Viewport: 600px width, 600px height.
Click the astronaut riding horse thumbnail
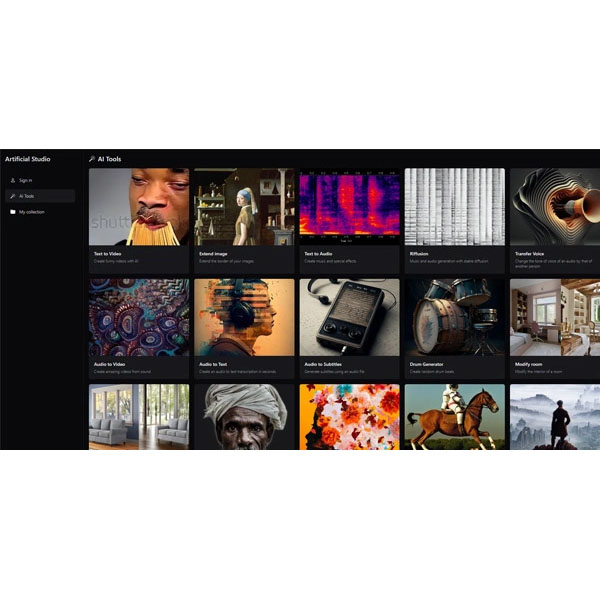click(x=454, y=417)
